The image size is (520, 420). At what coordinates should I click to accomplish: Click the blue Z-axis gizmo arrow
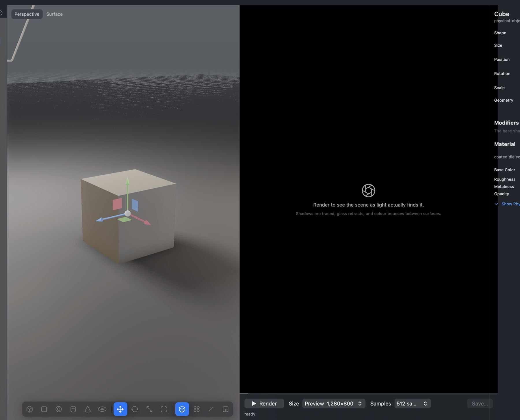coord(99,220)
